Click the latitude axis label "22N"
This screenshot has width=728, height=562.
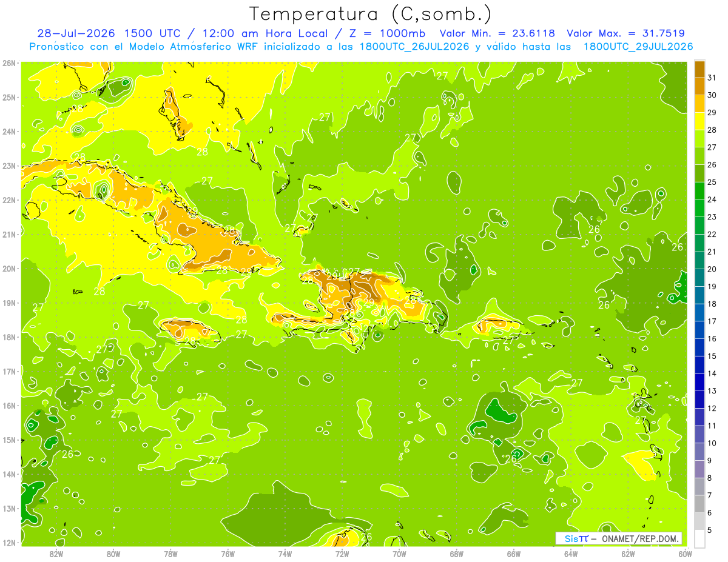9,200
